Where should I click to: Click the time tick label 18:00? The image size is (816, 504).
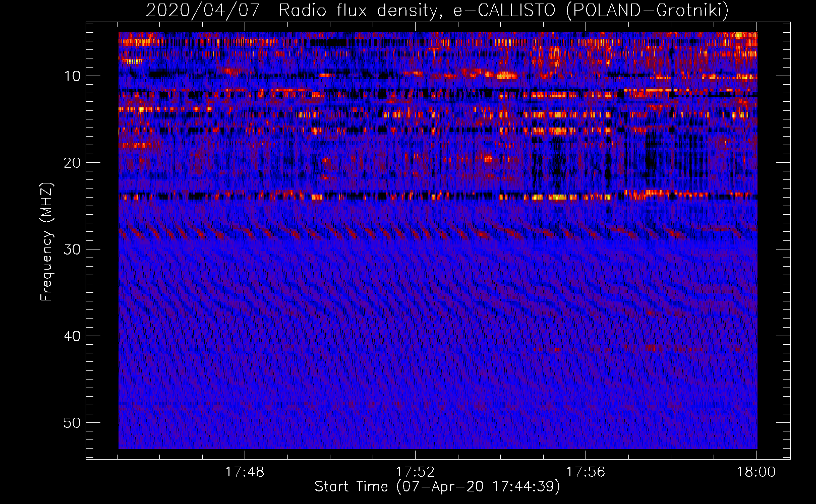[x=756, y=472]
